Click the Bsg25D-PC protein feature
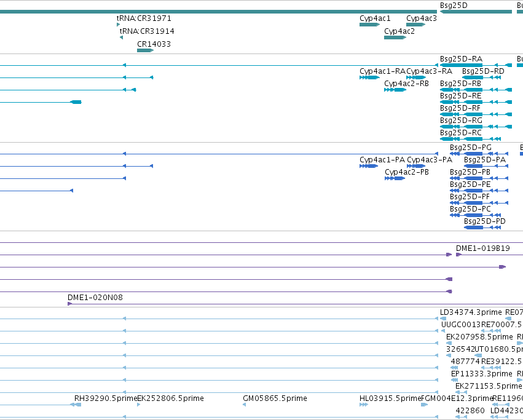The height and width of the screenshot is (420, 523). coord(475,215)
